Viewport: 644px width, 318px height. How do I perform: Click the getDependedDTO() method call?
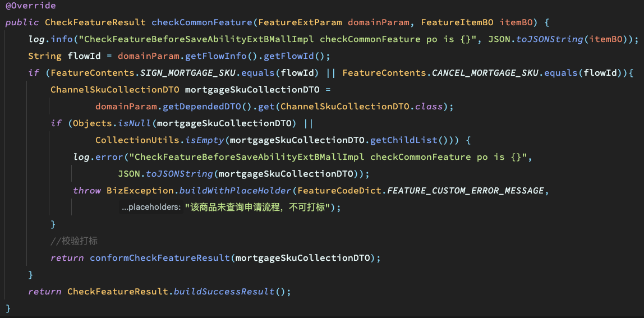pos(208,107)
